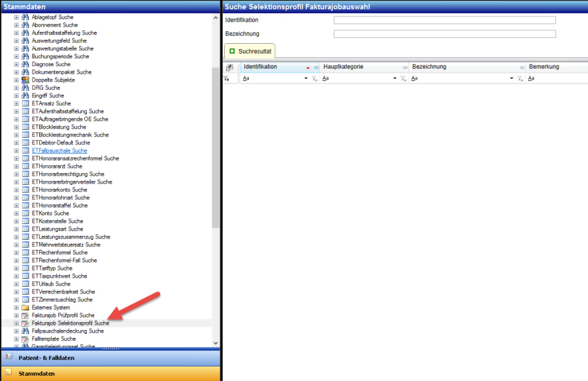
Task: Expand the ETFallpauschale Suche node
Action: pyautogui.click(x=16, y=151)
